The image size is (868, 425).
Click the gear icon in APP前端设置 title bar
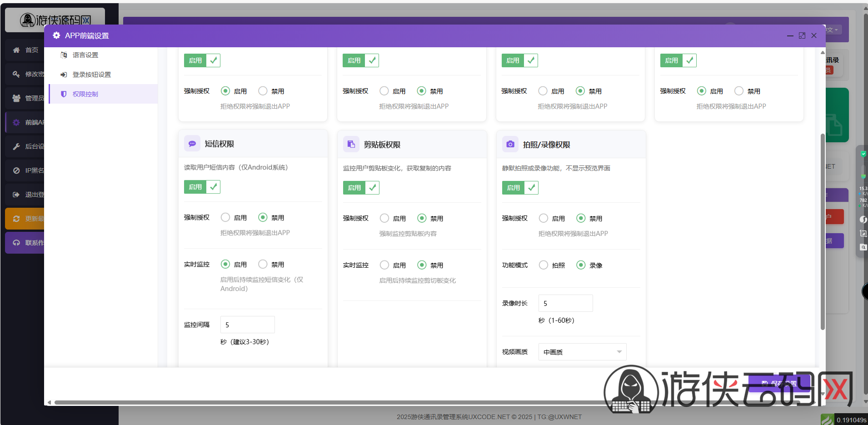click(56, 35)
